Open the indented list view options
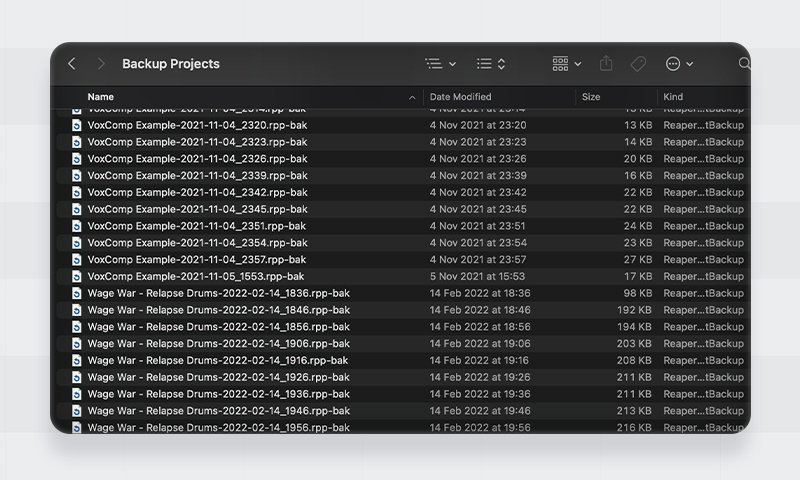 tap(440, 64)
